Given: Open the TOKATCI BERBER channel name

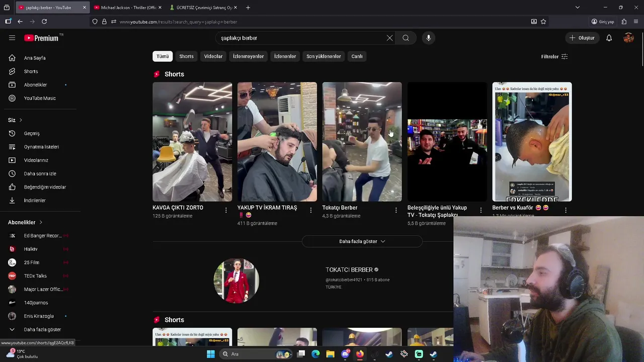Looking at the screenshot, I should tap(349, 270).
